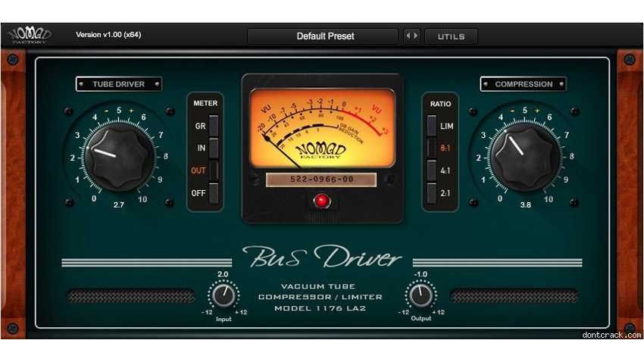
Task: Select LIM ratio switch
Action: 431,126
